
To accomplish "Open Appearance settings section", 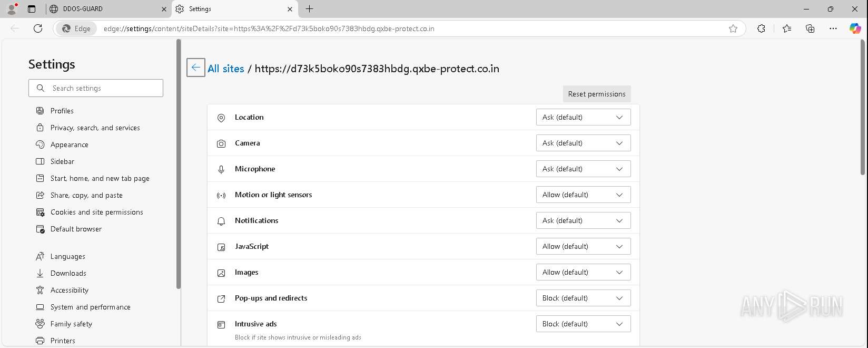I will (69, 144).
